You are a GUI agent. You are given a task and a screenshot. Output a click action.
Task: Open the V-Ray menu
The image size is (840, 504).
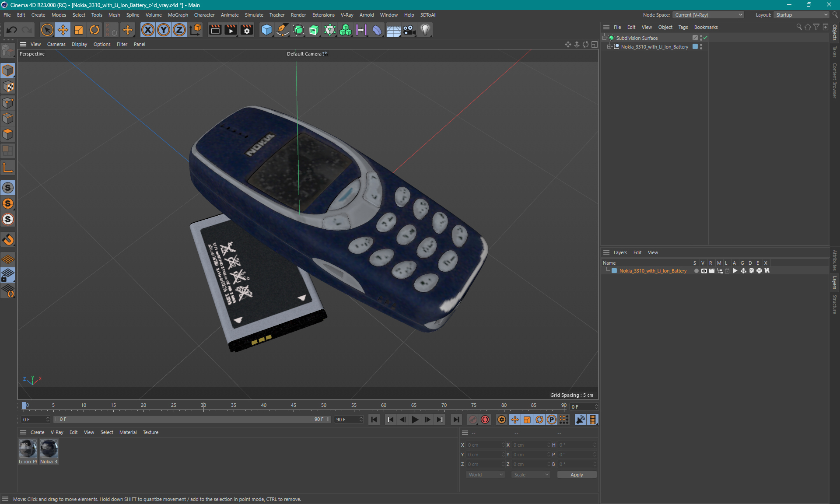coord(347,15)
